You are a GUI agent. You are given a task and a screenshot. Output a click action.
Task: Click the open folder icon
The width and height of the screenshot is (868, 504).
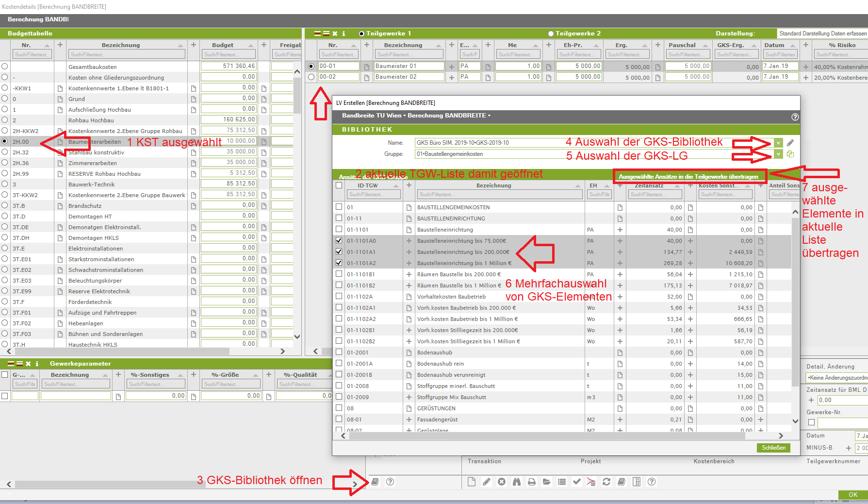pos(547,482)
